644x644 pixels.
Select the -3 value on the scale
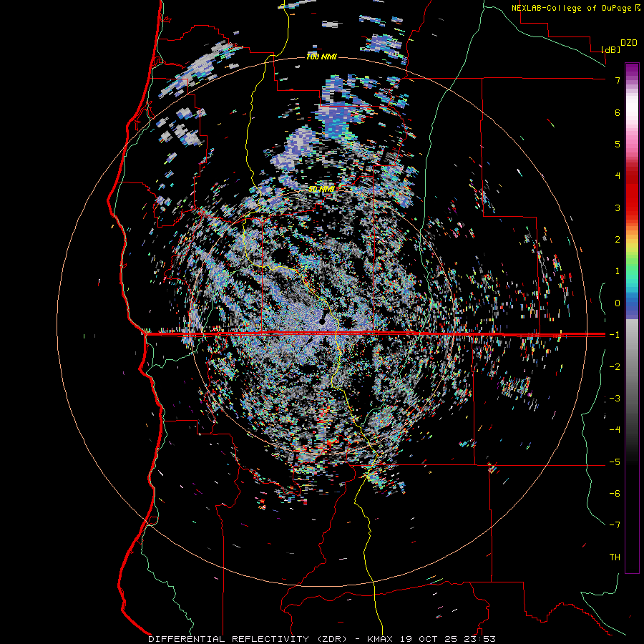pyautogui.click(x=615, y=398)
